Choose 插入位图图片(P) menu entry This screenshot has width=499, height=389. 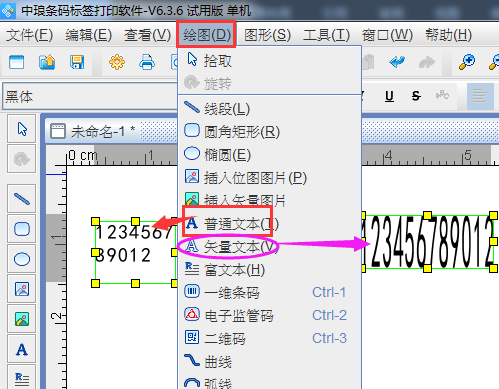pyautogui.click(x=270, y=178)
